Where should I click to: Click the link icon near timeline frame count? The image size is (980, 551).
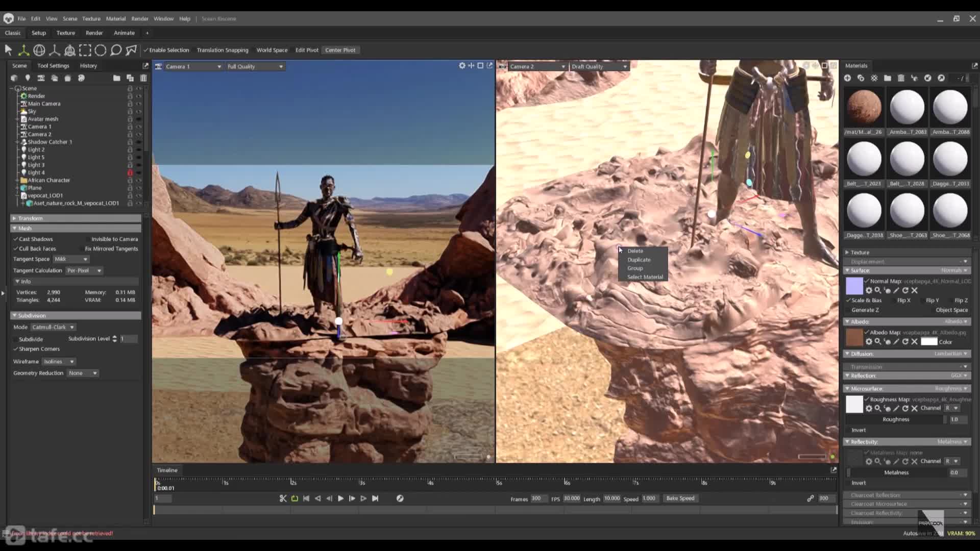pyautogui.click(x=811, y=498)
